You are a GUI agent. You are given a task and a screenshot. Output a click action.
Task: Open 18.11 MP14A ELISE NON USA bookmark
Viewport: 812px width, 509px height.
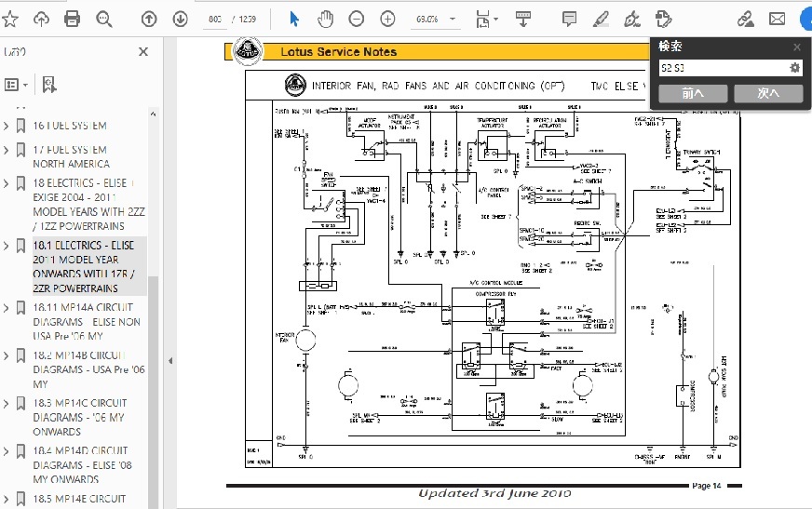point(87,322)
